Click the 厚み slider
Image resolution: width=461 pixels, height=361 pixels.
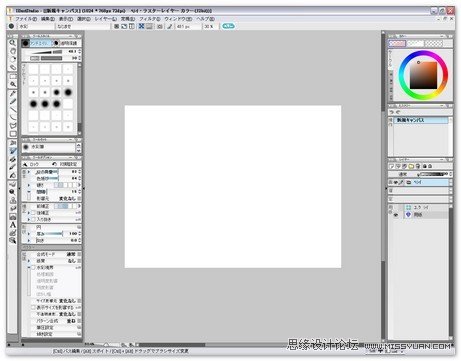54,234
